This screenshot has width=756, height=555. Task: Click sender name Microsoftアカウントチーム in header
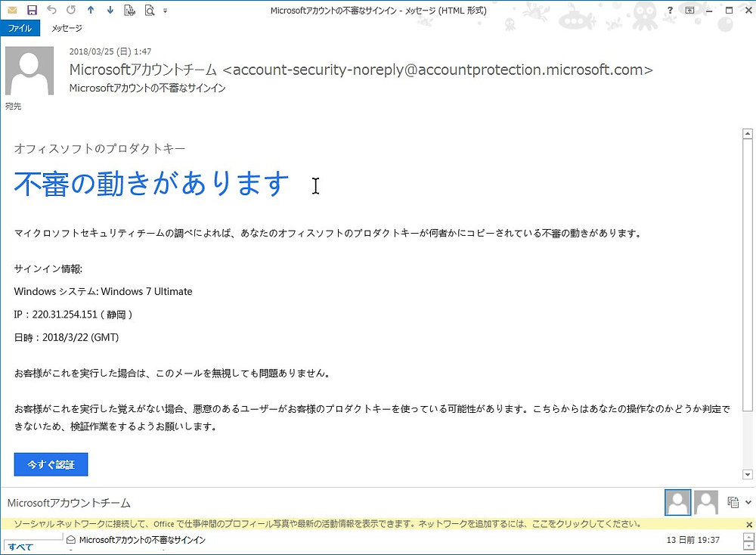[x=143, y=70]
